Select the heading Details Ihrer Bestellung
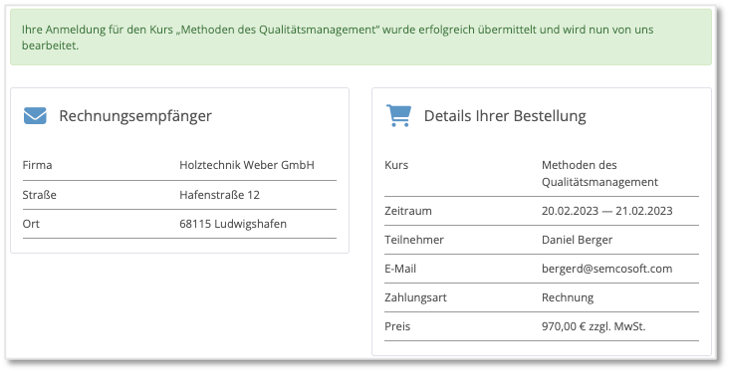Image resolution: width=730 pixels, height=372 pixels. (x=505, y=116)
